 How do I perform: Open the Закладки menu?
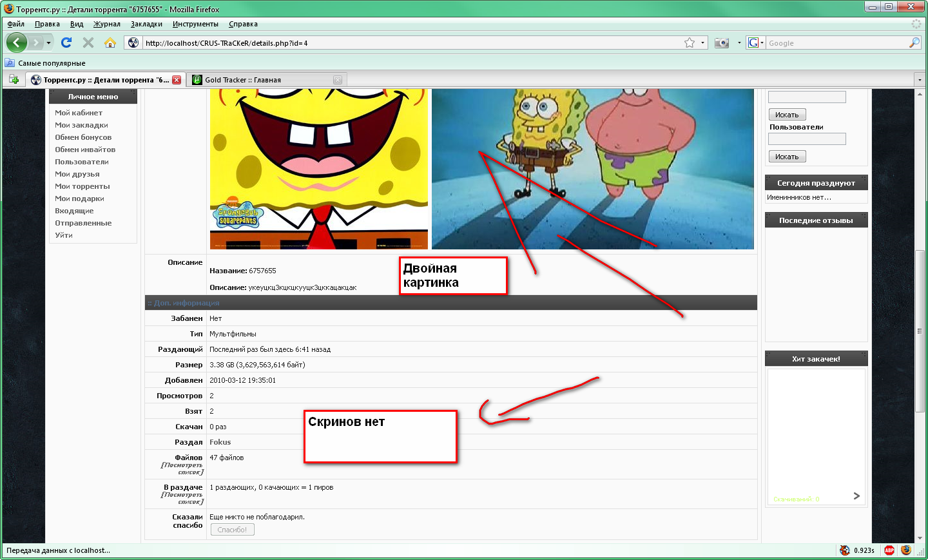146,24
